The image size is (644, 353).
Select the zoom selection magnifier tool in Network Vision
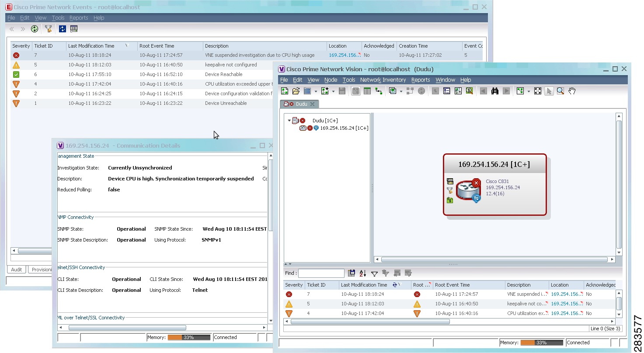pyautogui.click(x=560, y=91)
